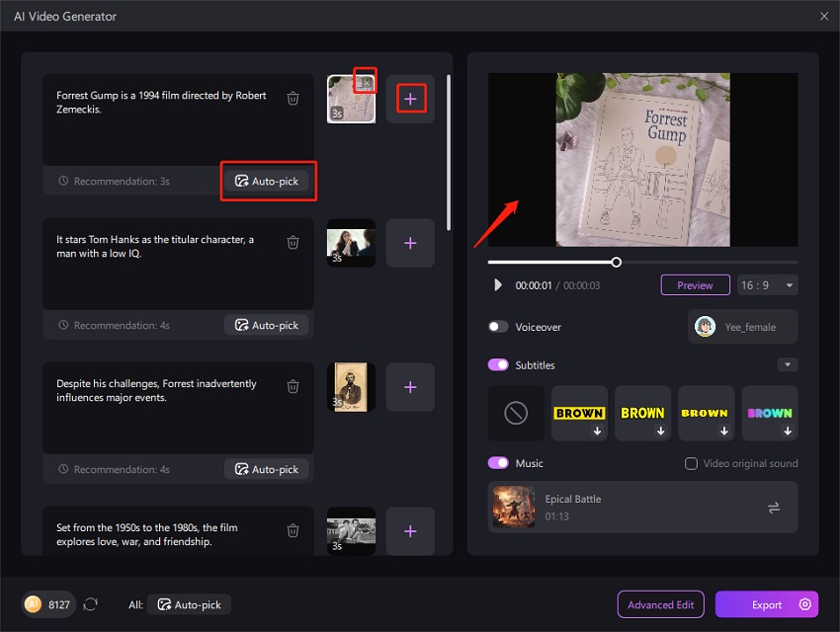Toggle the Voiceover switch
Viewport: 840px width, 632px height.
click(x=498, y=327)
